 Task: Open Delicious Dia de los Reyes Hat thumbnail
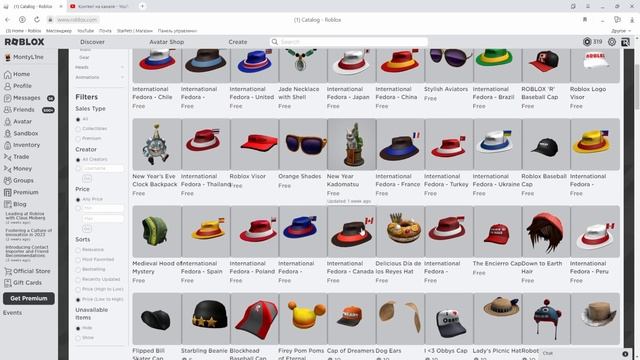[x=400, y=231]
